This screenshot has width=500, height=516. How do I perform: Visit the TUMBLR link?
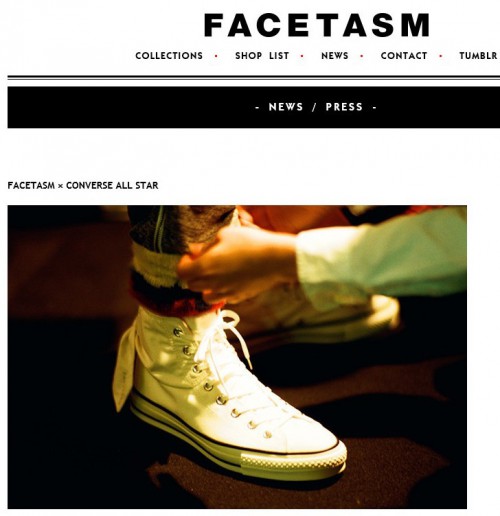478,56
